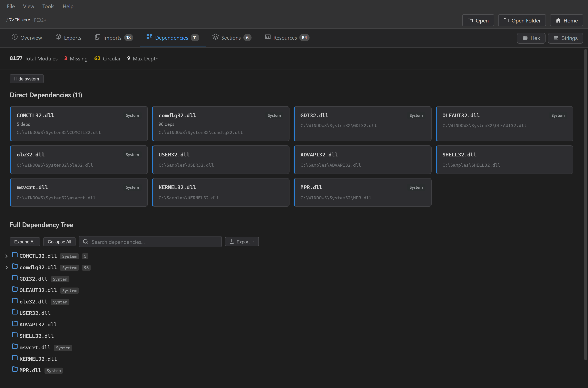The width and height of the screenshot is (588, 388).
Task: Click the 3 Missing statistic
Action: pos(76,58)
